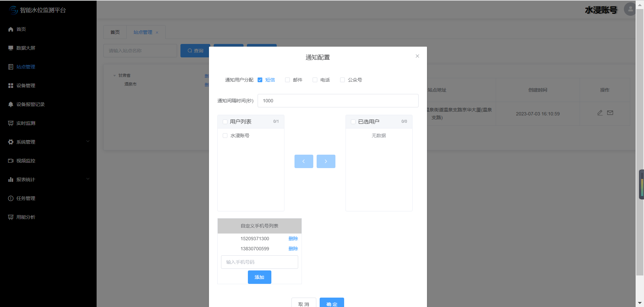Click the 2023-07-03 16:10:59 table cell
This screenshot has height=307, width=644.
coord(538,114)
